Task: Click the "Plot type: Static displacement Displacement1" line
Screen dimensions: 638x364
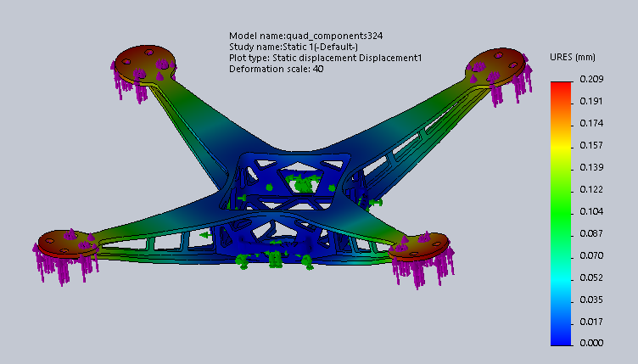Action: pyautogui.click(x=325, y=58)
